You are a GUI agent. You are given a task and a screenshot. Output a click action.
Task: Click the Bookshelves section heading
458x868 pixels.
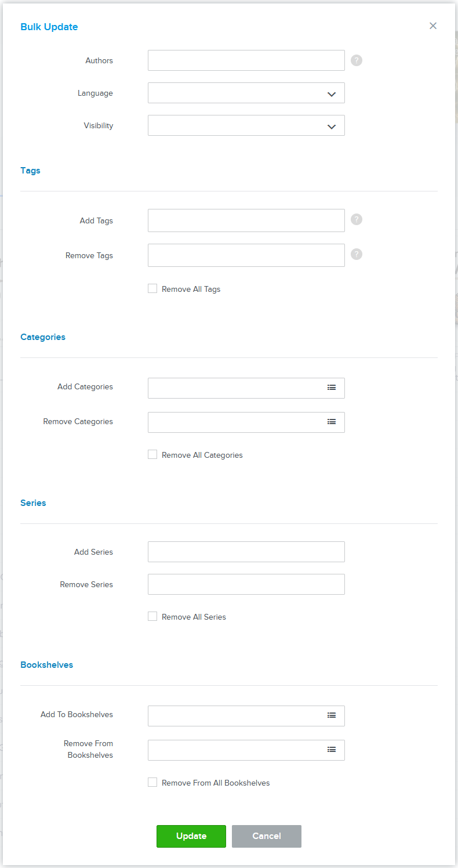tap(47, 665)
